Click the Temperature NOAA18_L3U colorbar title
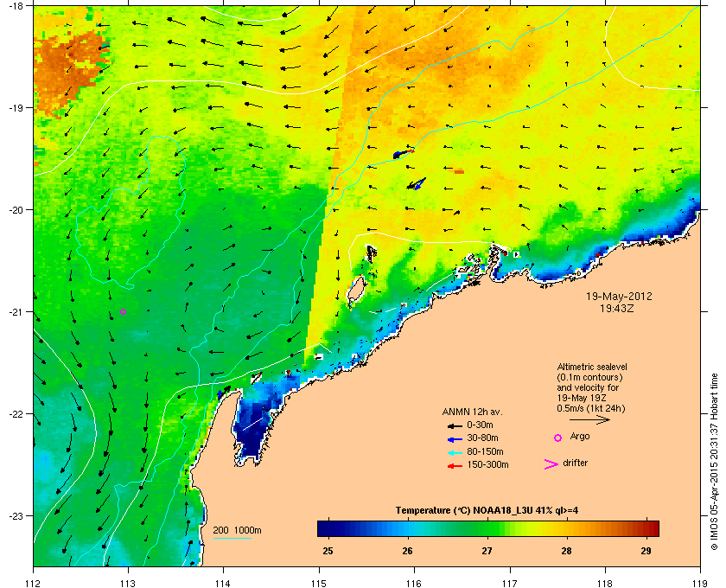Screen dimensions: 726x588 click(487, 511)
